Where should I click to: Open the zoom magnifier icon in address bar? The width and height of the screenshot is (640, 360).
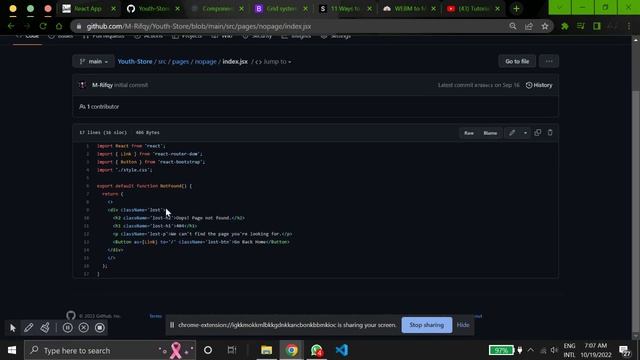click(513, 26)
